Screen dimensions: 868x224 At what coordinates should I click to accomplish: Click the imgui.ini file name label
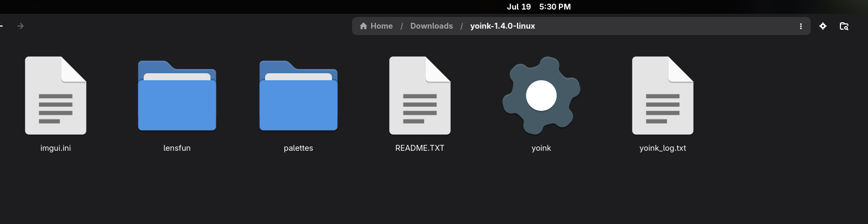pos(56,148)
